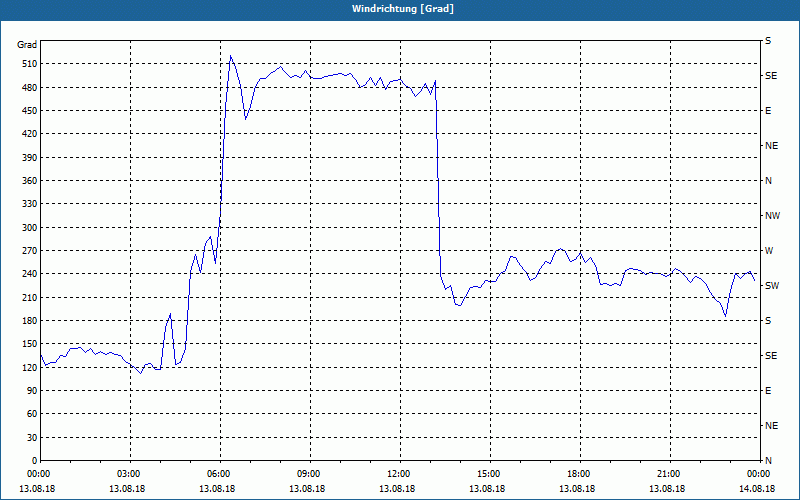Select the 00:00 label above 14.08.18
The width and height of the screenshot is (800, 500).
[759, 474]
